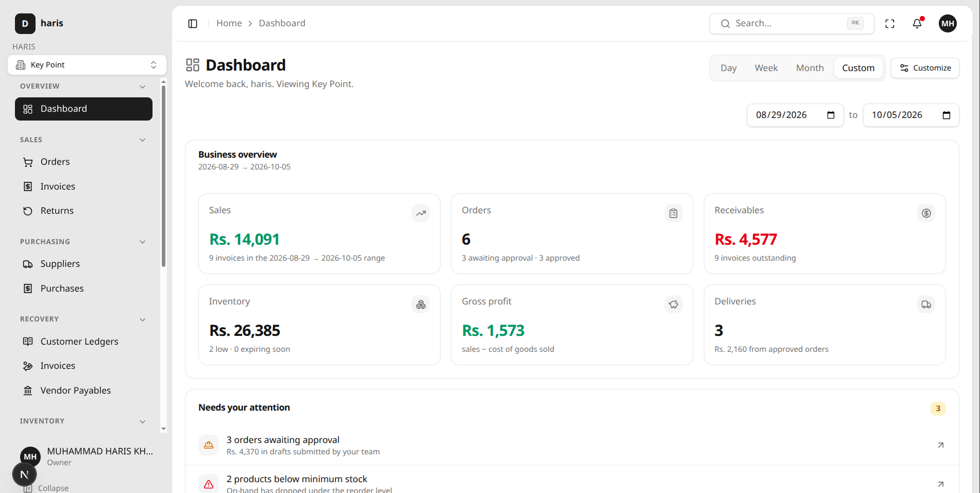This screenshot has height=493, width=980.
Task: Collapse the RECOVERY section
Action: click(x=143, y=319)
